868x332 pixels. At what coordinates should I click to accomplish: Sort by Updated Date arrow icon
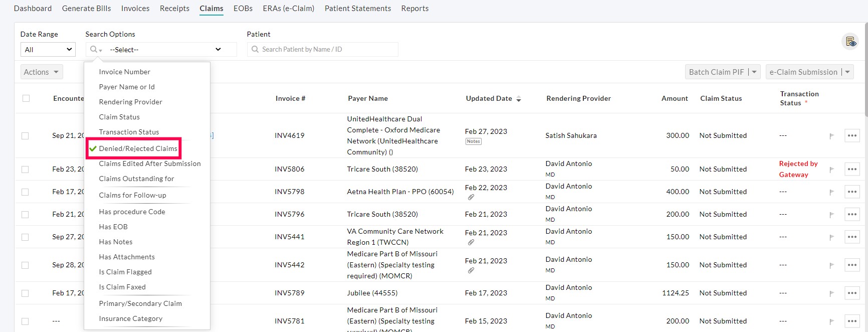pos(519,99)
